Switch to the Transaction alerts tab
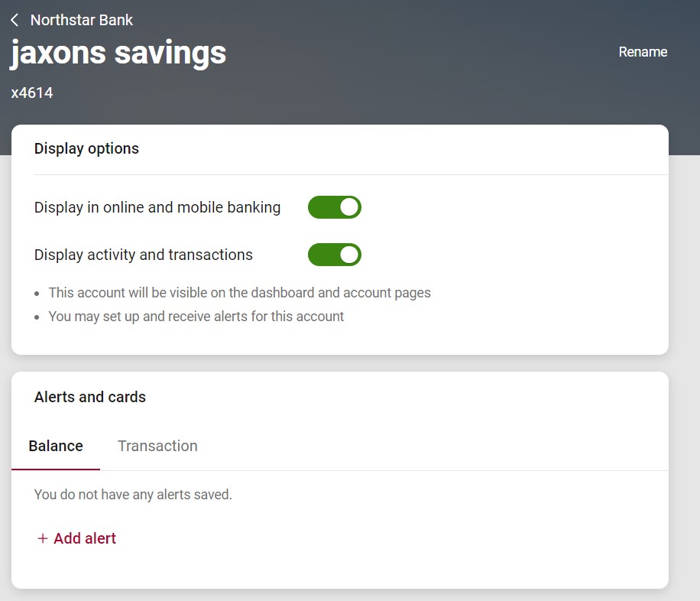The height and width of the screenshot is (601, 700). pos(157,446)
